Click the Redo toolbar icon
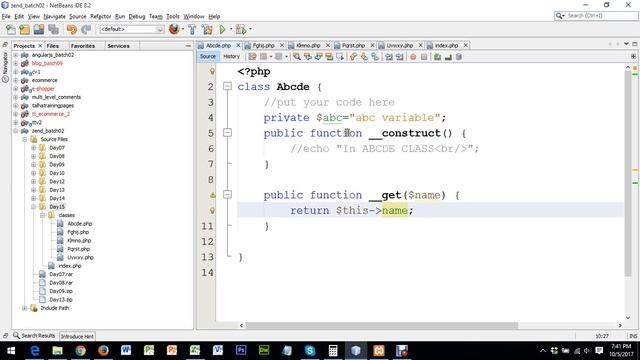 [x=86, y=29]
